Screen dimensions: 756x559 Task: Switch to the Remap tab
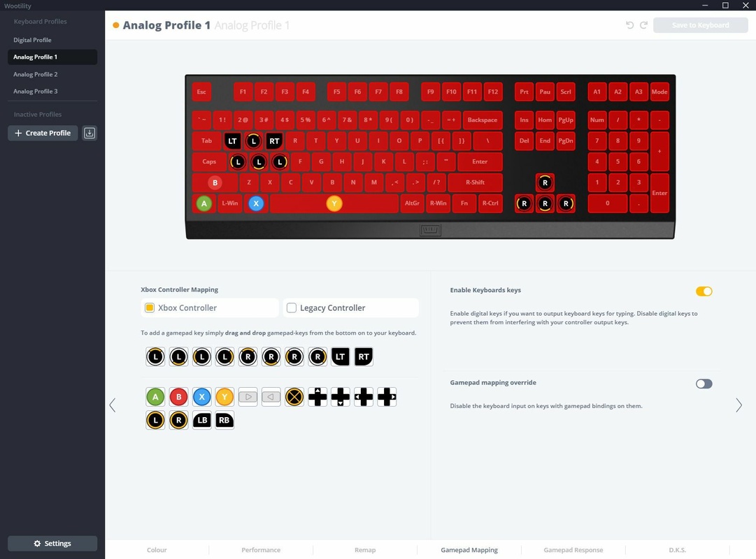365,550
